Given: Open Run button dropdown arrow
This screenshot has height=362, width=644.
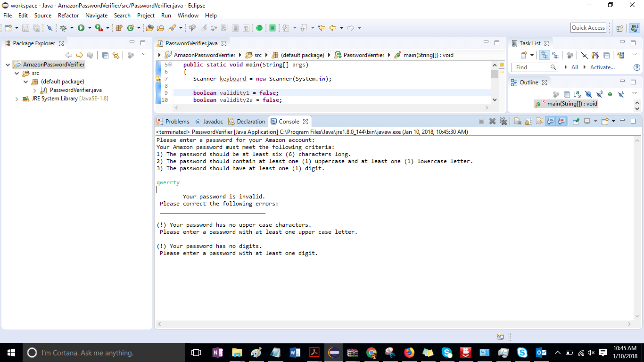Looking at the screenshot, I should coord(89,28).
